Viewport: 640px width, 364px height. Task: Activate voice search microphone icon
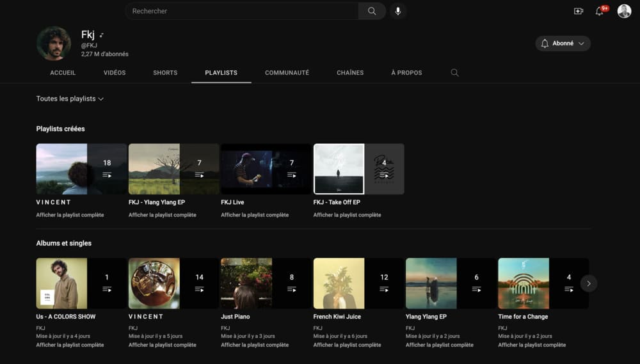[398, 11]
